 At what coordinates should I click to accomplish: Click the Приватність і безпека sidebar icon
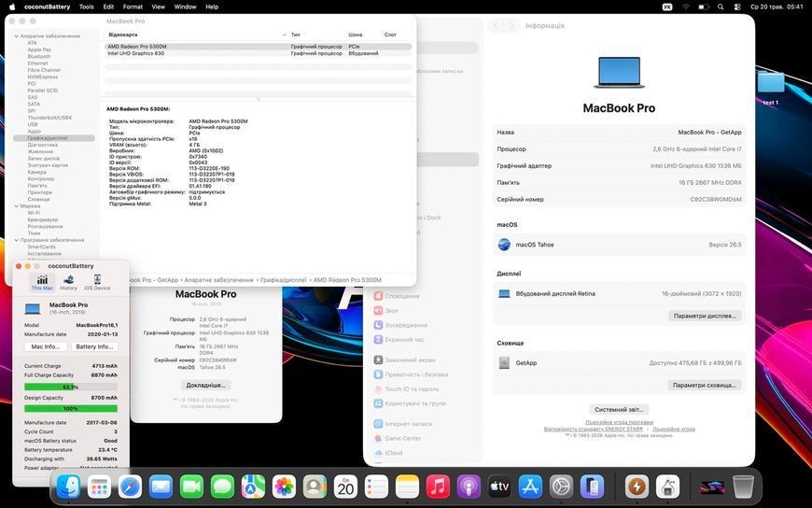pyautogui.click(x=379, y=374)
